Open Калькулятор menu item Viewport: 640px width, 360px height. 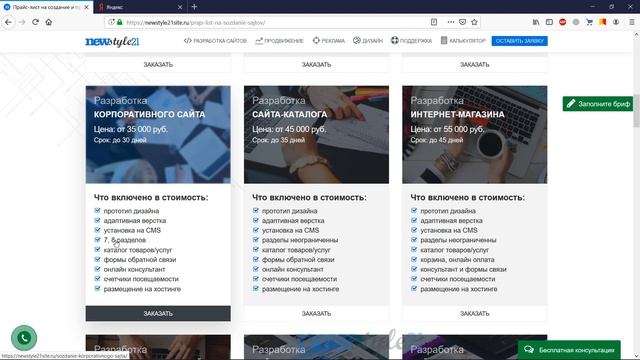(x=463, y=41)
